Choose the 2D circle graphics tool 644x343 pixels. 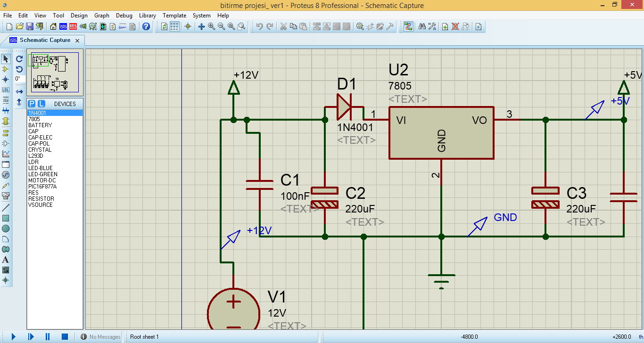pos(6,229)
